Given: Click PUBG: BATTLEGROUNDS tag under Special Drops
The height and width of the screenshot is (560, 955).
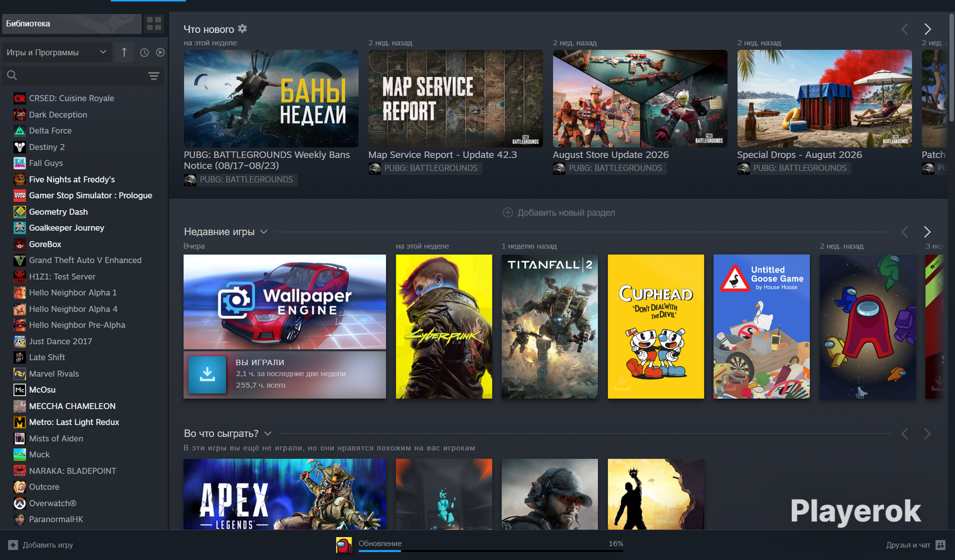Looking at the screenshot, I should click(794, 168).
